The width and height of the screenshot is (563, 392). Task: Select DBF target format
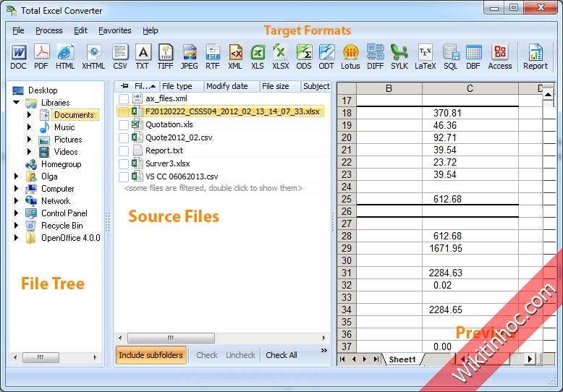[473, 56]
